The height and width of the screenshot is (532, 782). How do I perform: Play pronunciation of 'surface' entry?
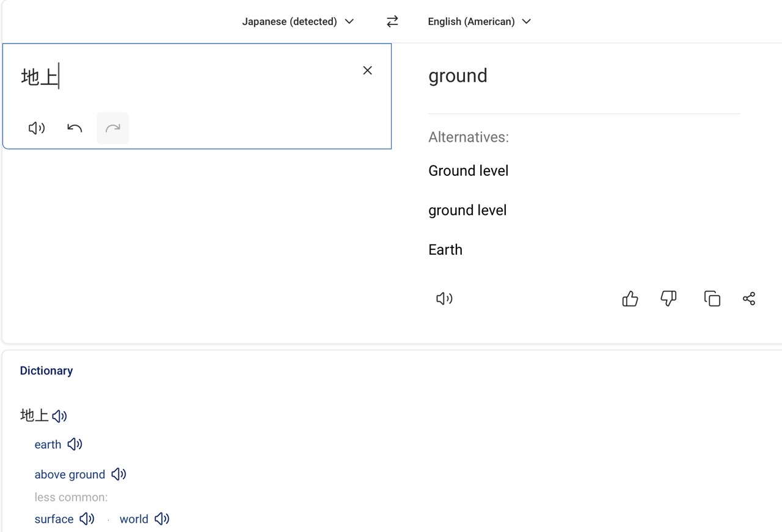87,519
